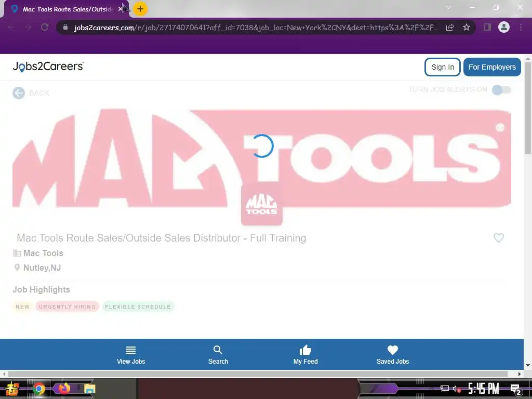Click the browser address bar URL
Viewport: 532px width, 399px height.
(256, 28)
